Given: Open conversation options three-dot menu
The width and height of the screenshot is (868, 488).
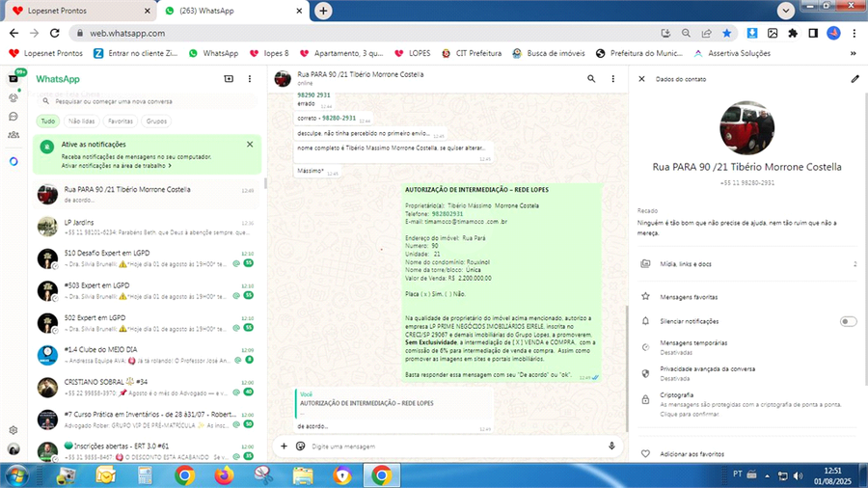Looking at the screenshot, I should [612, 79].
